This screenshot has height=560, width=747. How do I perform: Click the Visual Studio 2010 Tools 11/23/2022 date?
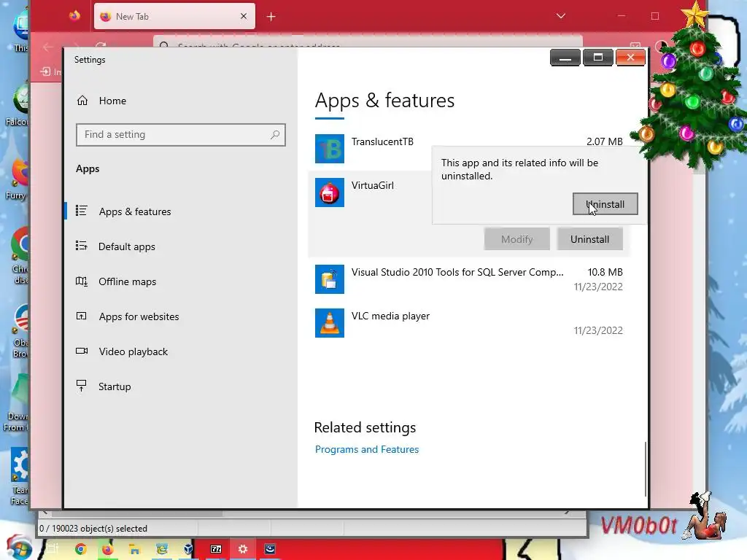tap(598, 287)
